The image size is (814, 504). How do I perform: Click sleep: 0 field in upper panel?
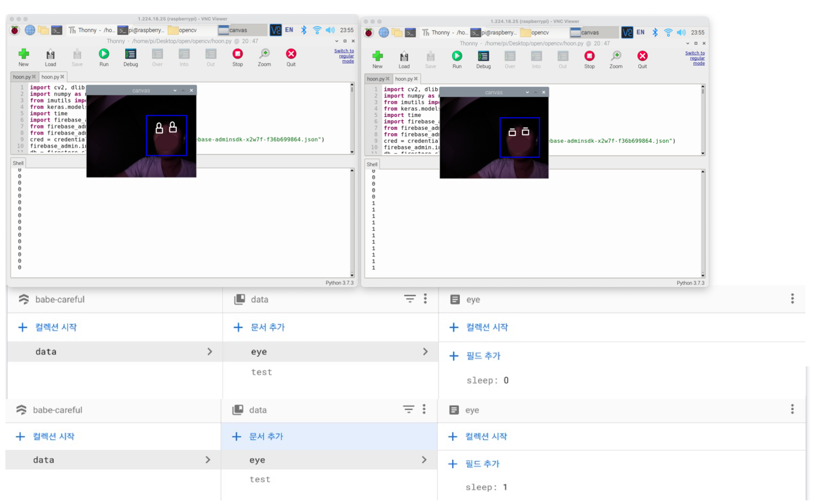(x=487, y=380)
